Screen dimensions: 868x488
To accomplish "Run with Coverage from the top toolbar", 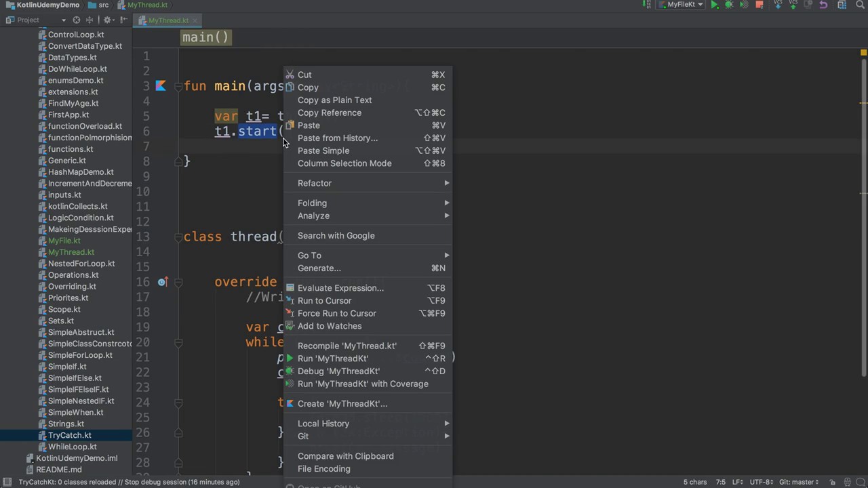I will (744, 5).
